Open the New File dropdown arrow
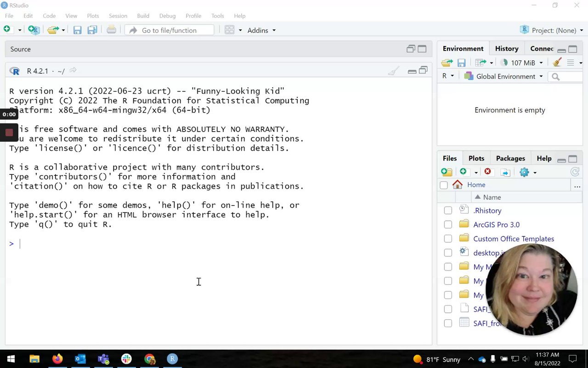588x368 pixels. coord(20,30)
